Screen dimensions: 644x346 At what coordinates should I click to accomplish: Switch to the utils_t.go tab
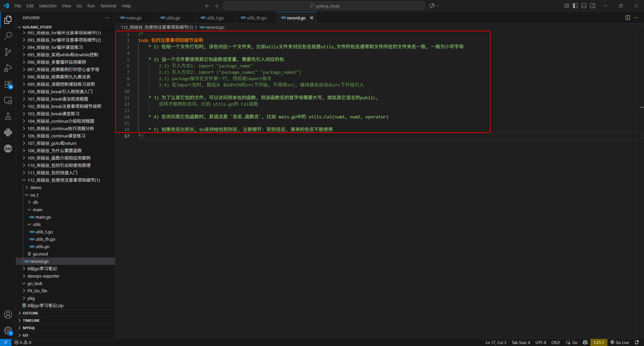tap(215, 18)
